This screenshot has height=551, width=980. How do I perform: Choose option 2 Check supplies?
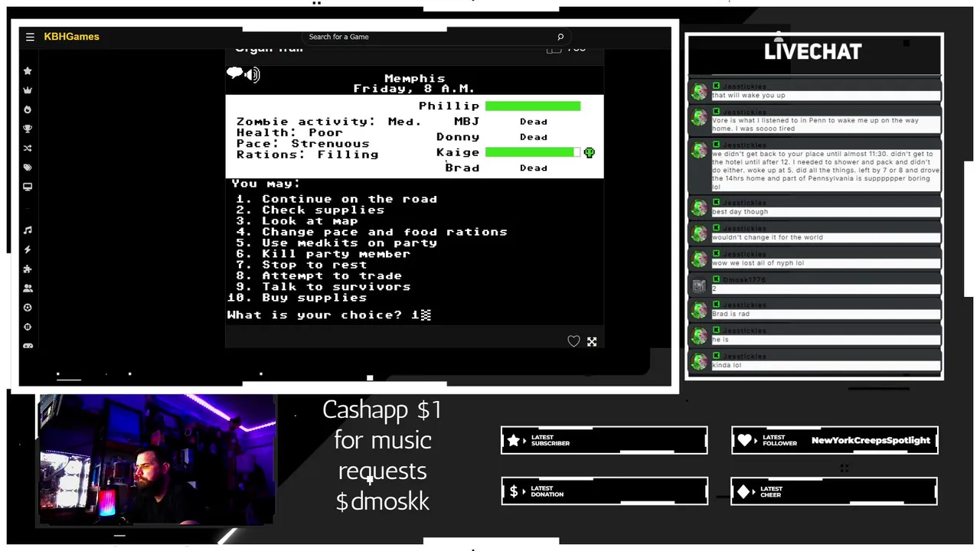tap(310, 210)
